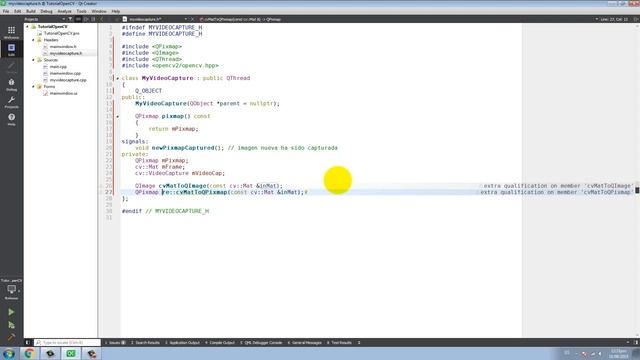Screen dimensions: 640x360
Task: Open the Tools menu
Action: (x=81, y=11)
